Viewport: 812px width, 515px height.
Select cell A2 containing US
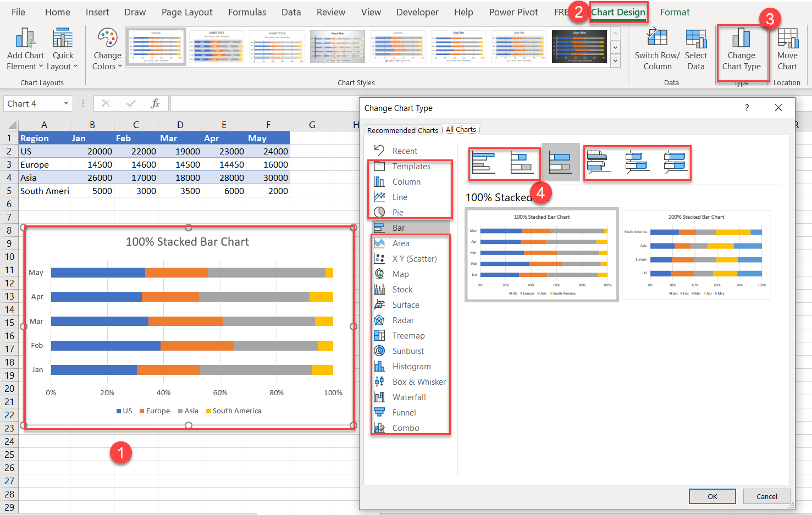tap(44, 151)
